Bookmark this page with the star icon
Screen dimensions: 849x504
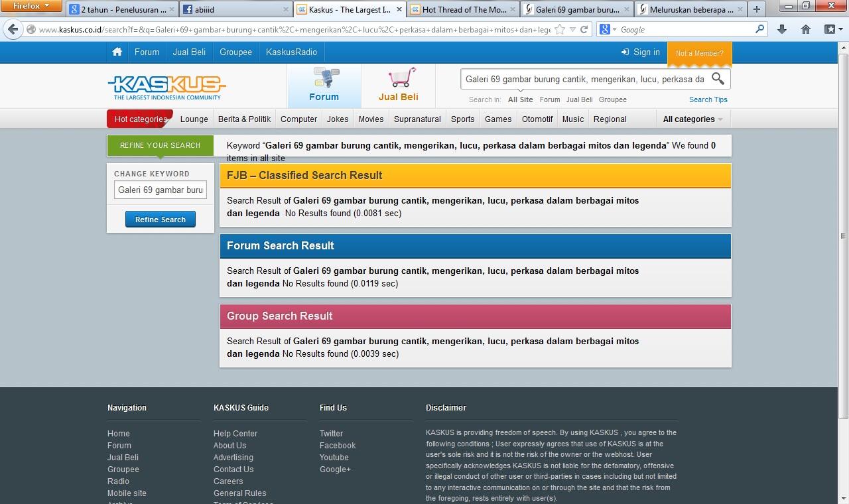pyautogui.click(x=559, y=29)
